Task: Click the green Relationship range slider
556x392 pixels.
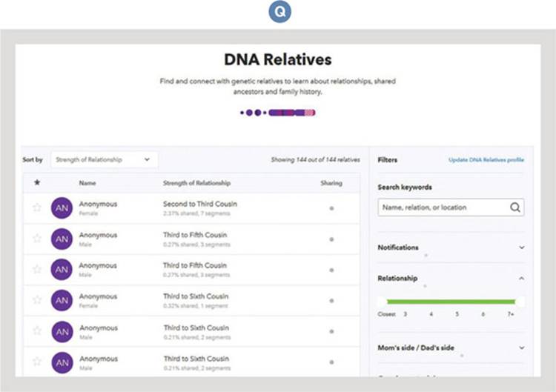Action: pyautogui.click(x=451, y=302)
